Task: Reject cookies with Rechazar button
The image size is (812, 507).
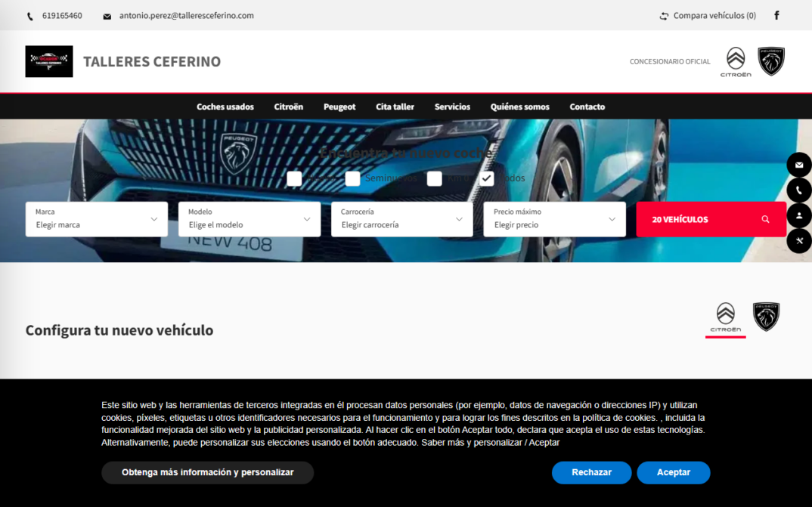Action: (591, 472)
